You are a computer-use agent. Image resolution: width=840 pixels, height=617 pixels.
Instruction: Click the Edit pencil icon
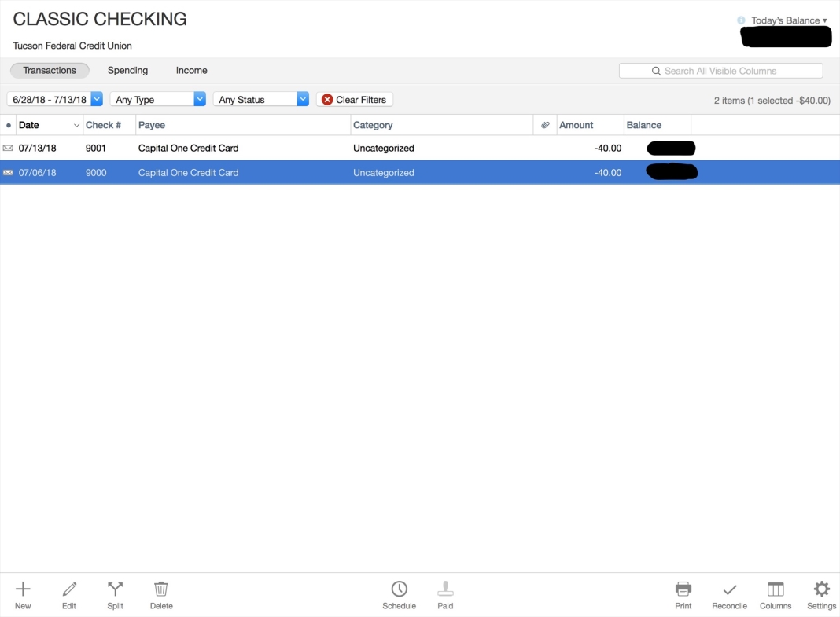(69, 589)
